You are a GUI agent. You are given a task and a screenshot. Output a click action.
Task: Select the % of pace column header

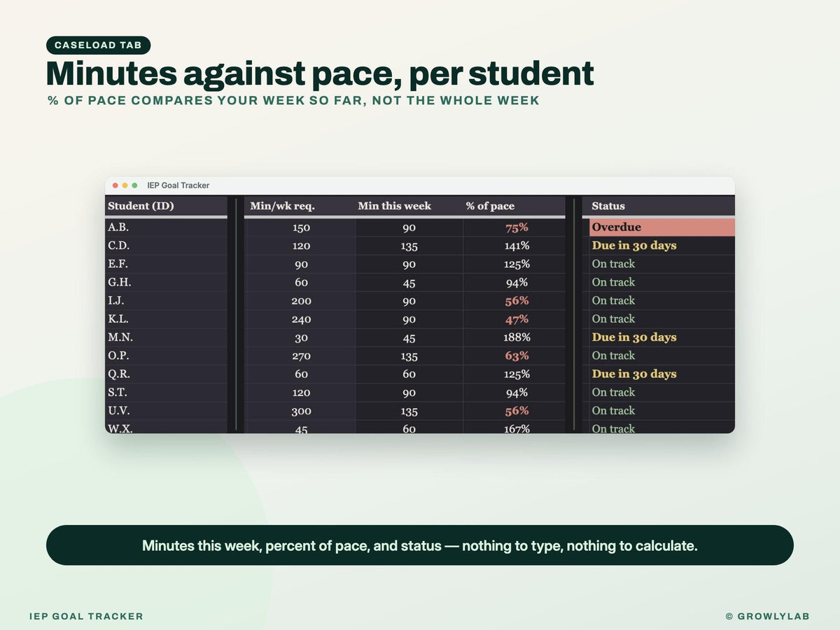point(514,206)
